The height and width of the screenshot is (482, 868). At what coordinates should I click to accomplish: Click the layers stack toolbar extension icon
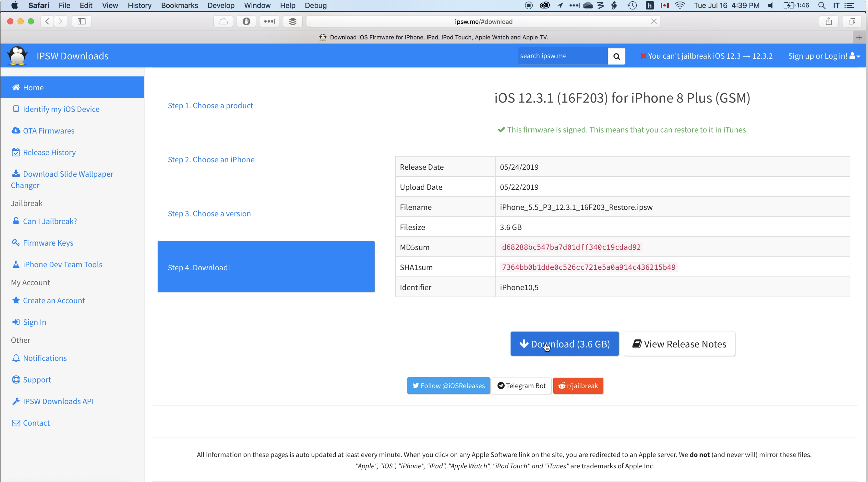(x=293, y=22)
